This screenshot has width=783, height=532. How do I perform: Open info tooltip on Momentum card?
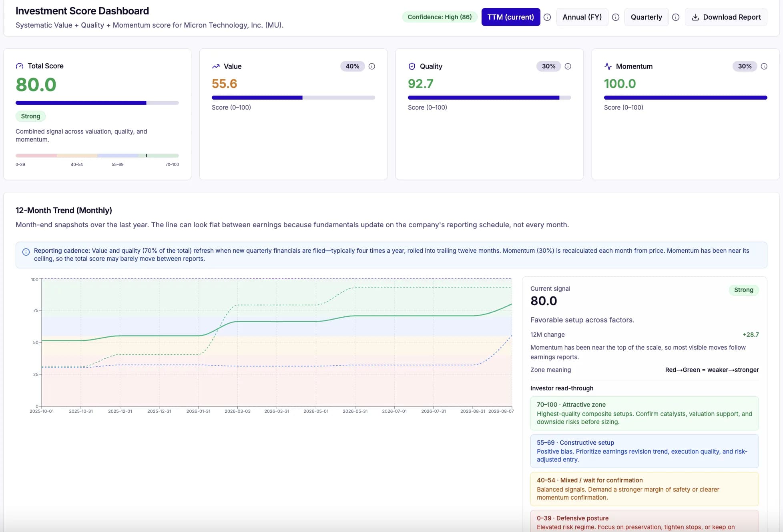764,66
